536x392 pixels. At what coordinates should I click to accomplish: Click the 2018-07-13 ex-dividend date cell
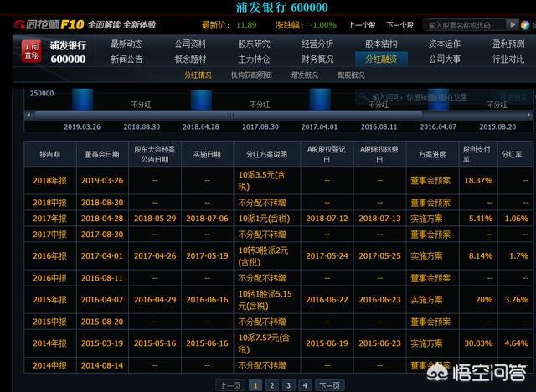click(379, 219)
